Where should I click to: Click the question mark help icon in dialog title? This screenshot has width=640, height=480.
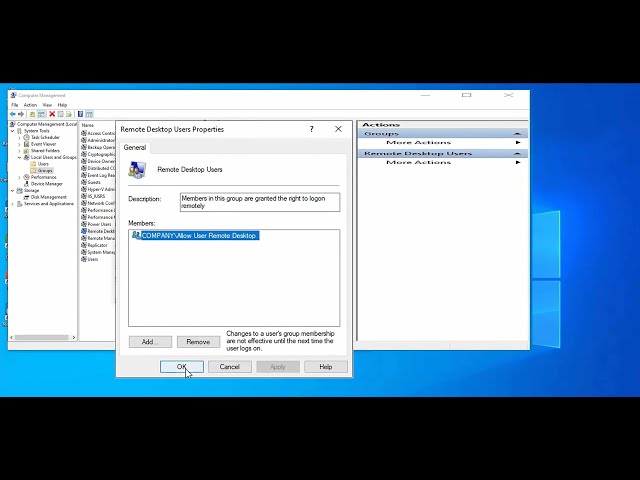(312, 129)
